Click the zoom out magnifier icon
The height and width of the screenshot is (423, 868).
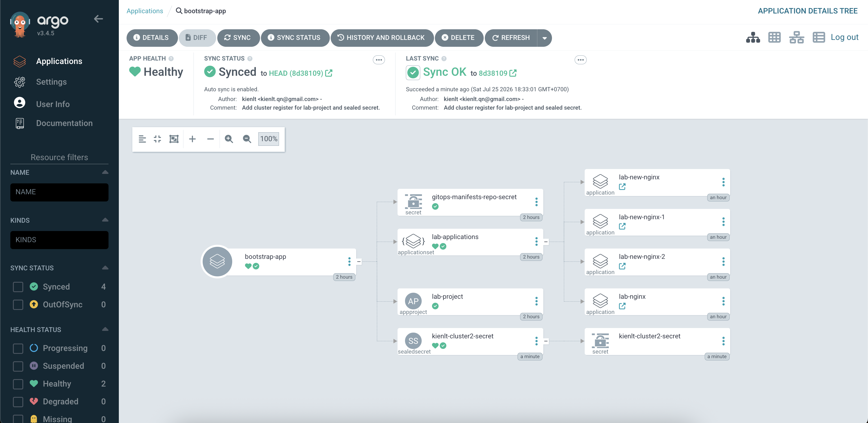click(x=247, y=139)
